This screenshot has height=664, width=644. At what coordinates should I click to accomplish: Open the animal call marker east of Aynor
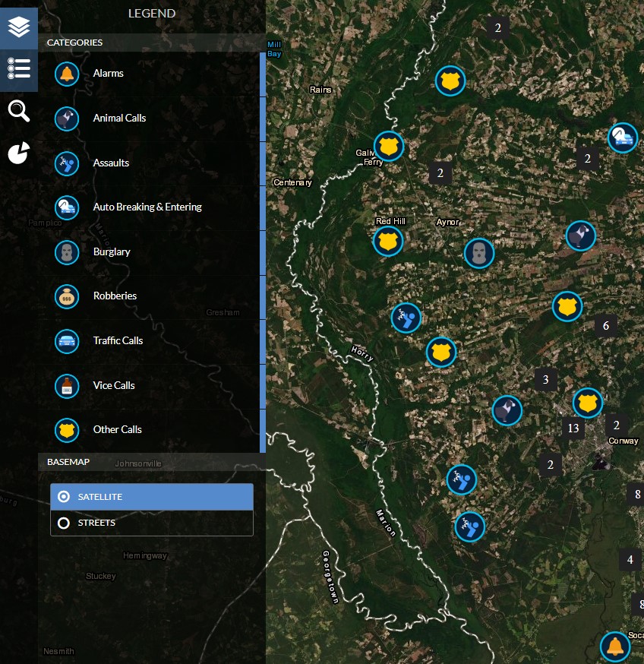pos(580,236)
